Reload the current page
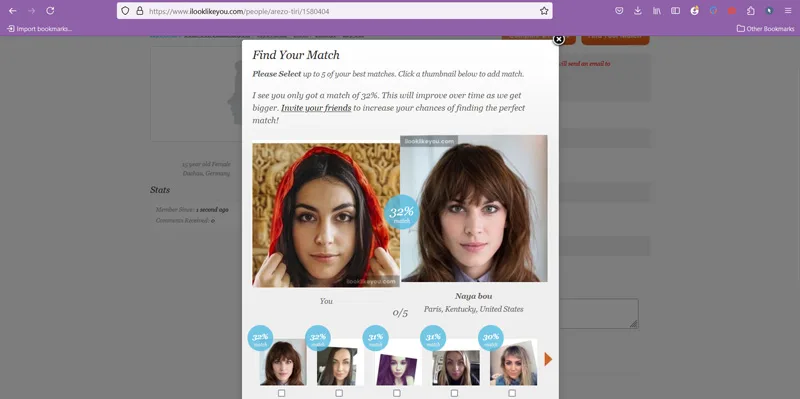Viewport: 800px width, 399px height. pyautogui.click(x=50, y=11)
